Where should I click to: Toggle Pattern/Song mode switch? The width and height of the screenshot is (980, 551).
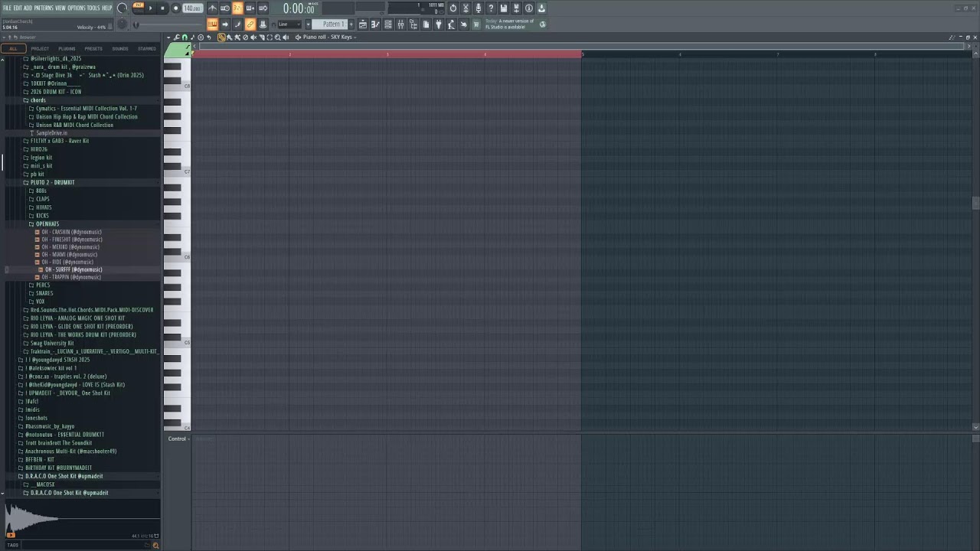click(139, 8)
